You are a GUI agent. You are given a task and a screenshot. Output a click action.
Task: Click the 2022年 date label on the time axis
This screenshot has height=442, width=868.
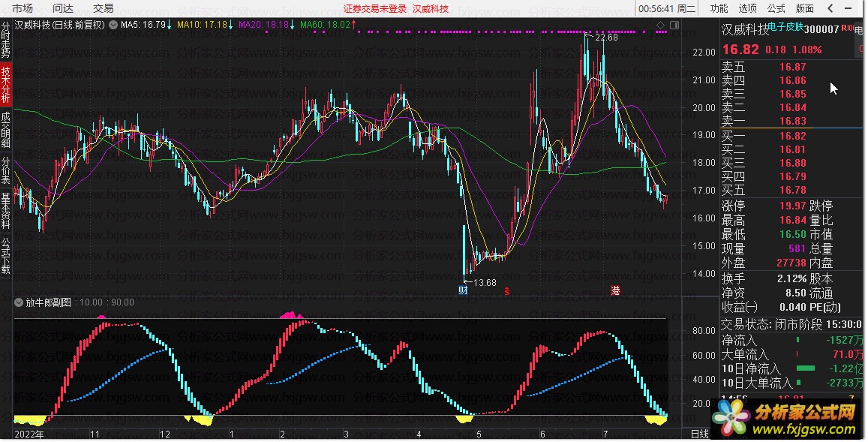coord(29,434)
